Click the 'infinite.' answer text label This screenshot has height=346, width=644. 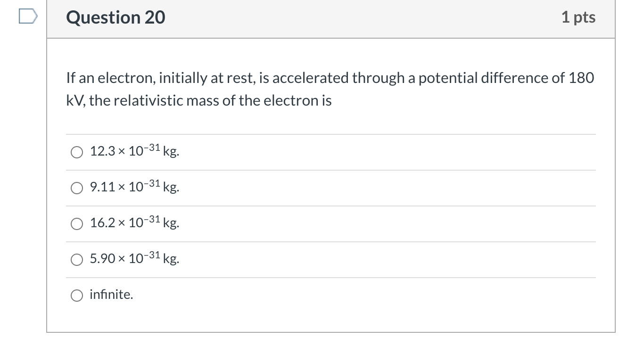[x=112, y=295]
